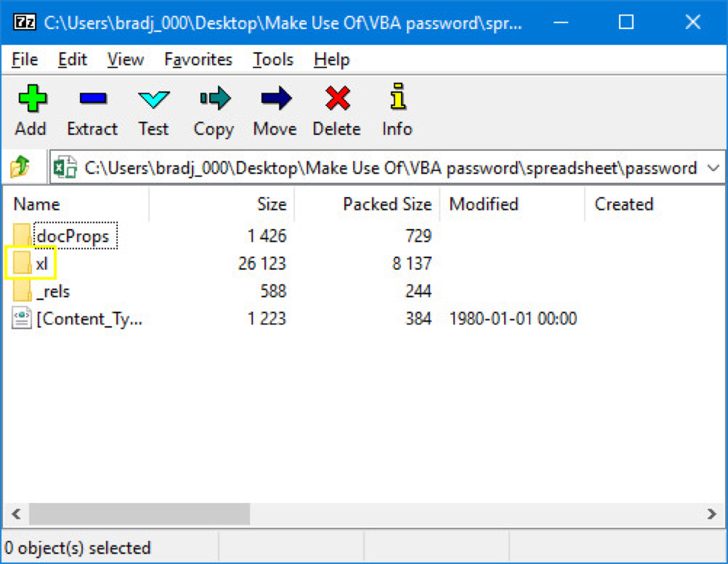
Task: Expand the address path dropdown
Action: click(x=712, y=169)
